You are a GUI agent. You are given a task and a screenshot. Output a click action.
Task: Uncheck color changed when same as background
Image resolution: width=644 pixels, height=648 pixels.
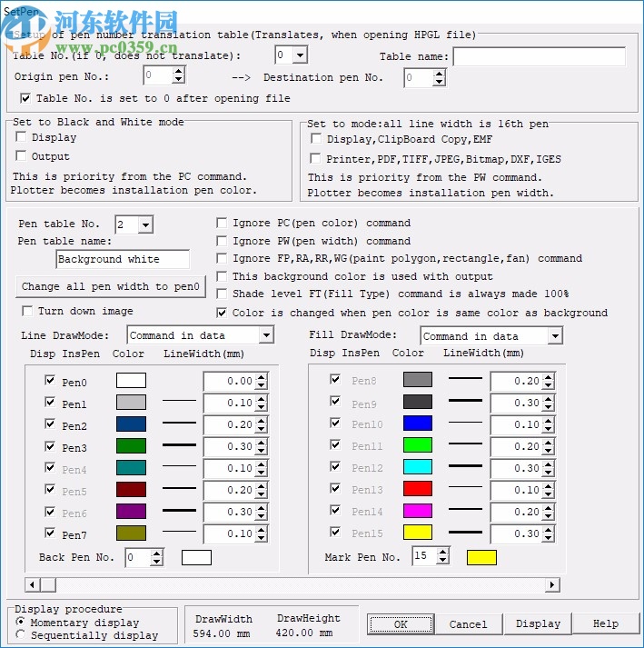[x=222, y=313]
